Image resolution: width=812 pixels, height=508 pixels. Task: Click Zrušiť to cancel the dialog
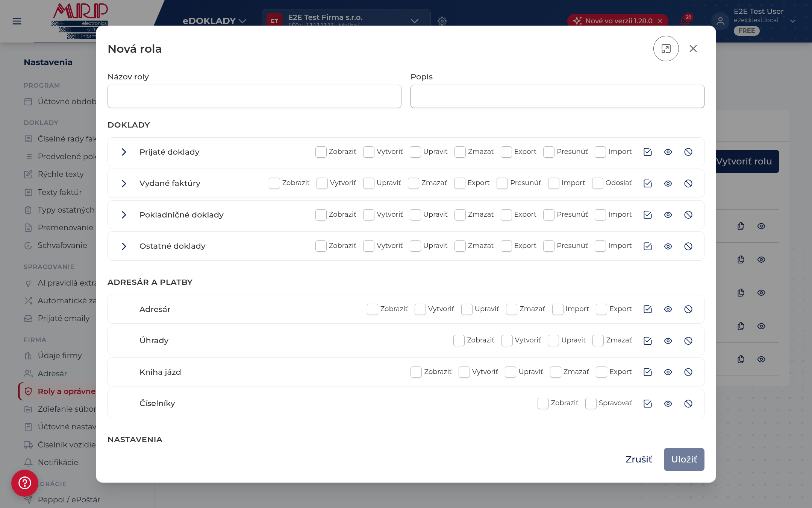[x=639, y=459]
